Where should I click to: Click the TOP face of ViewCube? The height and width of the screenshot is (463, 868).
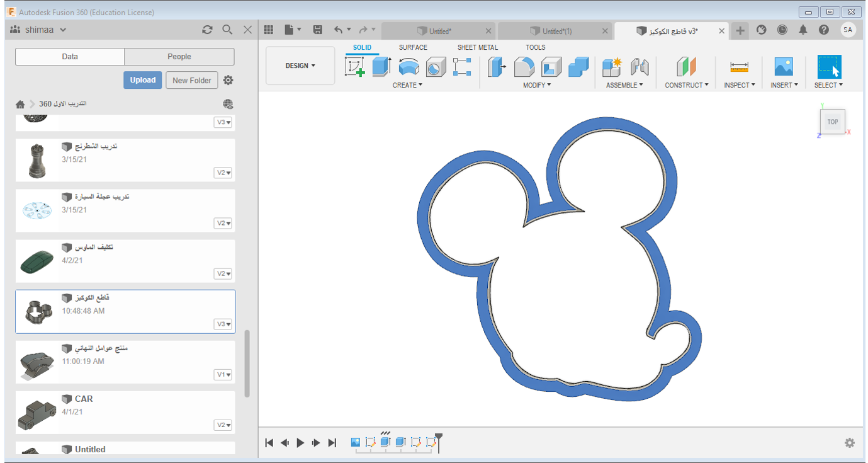point(832,122)
